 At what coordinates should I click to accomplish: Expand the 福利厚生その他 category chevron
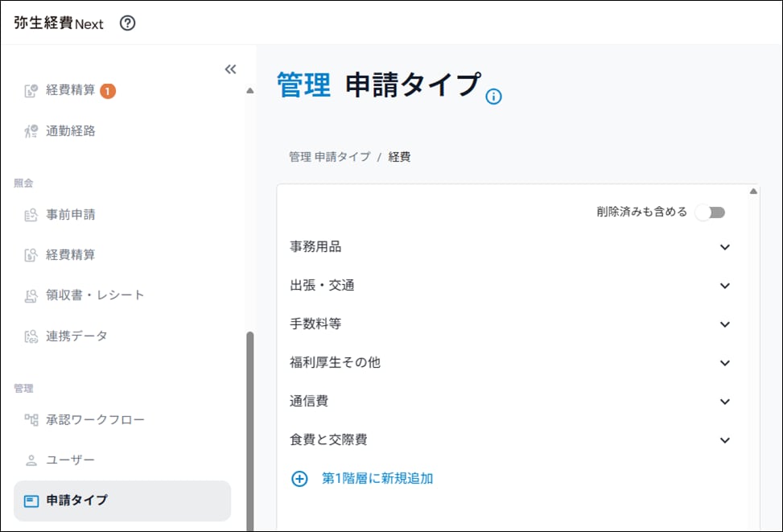click(x=724, y=363)
